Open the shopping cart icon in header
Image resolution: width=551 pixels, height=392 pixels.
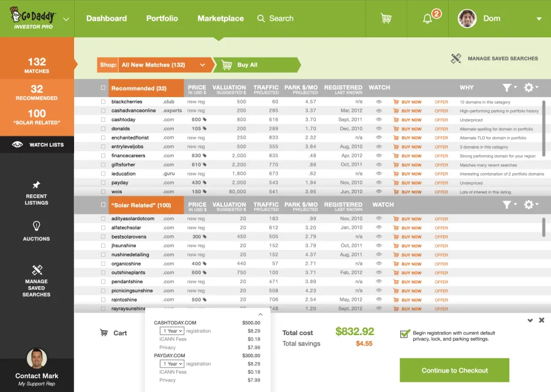(386, 18)
